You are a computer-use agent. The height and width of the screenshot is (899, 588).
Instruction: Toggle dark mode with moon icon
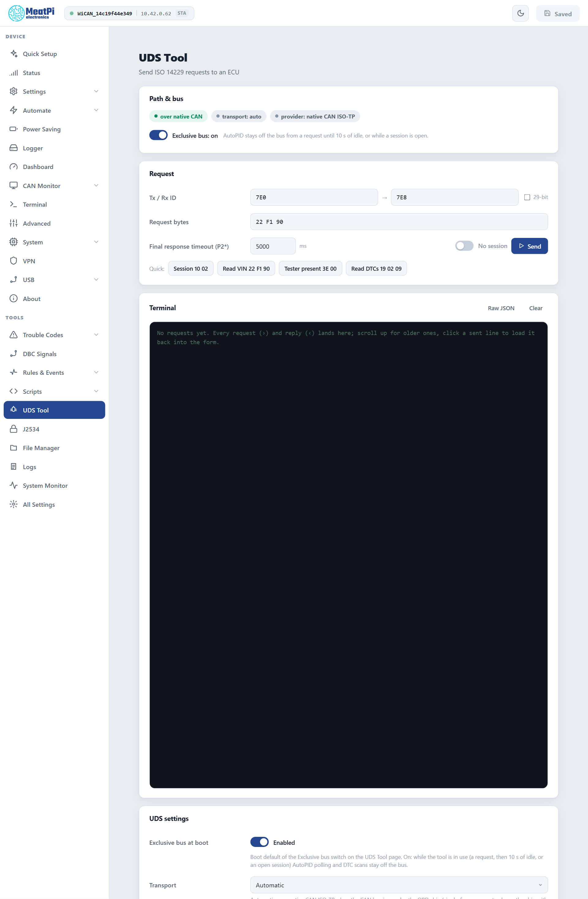520,13
